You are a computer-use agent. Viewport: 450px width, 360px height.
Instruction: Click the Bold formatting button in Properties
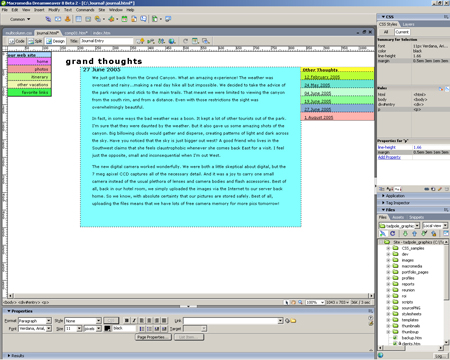pyautogui.click(x=127, y=320)
